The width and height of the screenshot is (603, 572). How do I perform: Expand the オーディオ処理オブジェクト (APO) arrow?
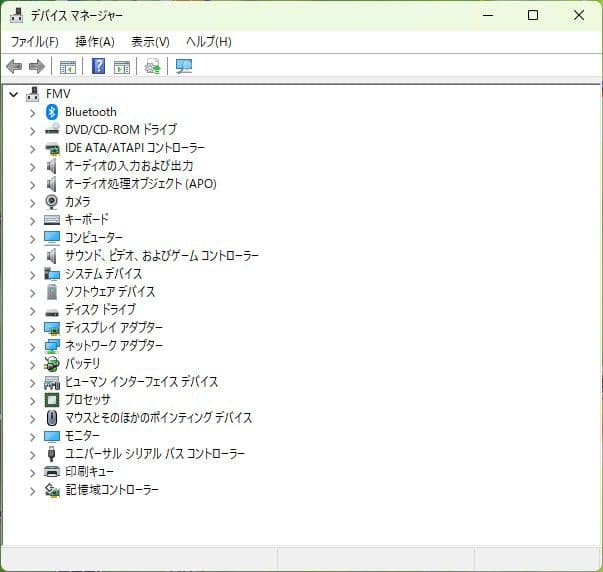coord(33,185)
